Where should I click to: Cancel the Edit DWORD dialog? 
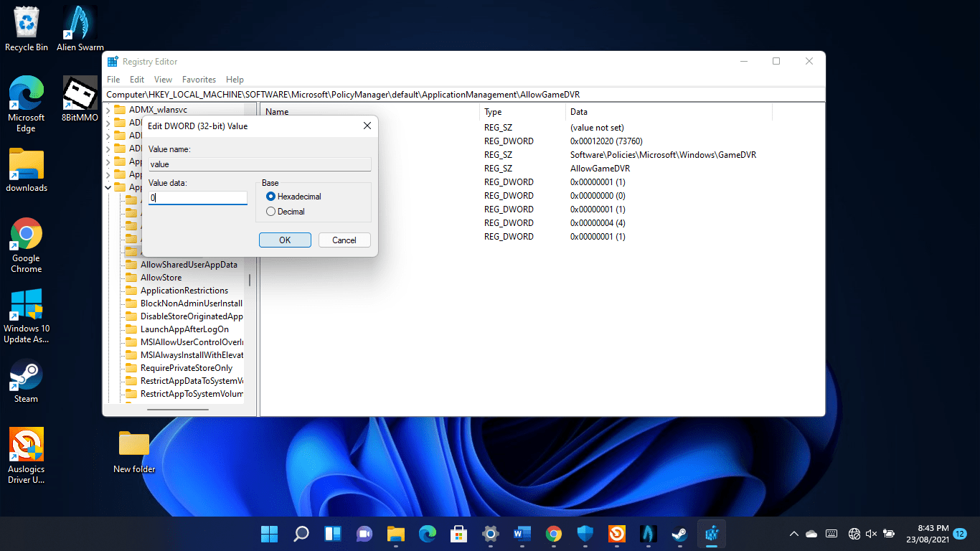[x=344, y=240]
